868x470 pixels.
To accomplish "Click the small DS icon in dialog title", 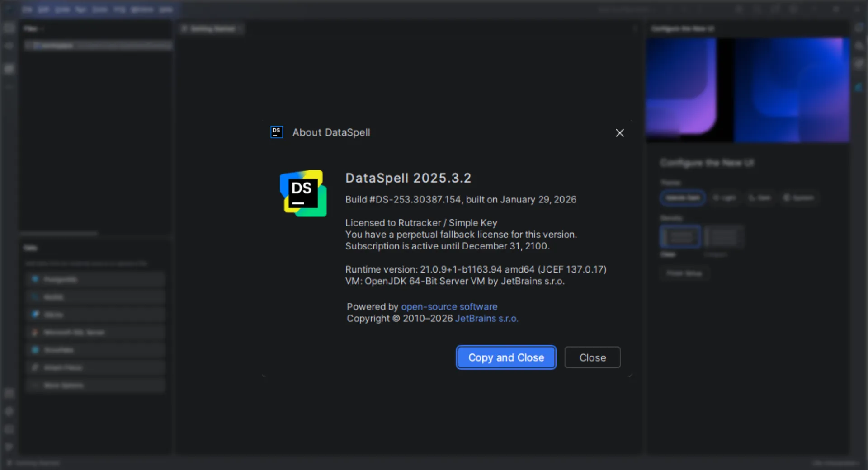I will point(277,132).
